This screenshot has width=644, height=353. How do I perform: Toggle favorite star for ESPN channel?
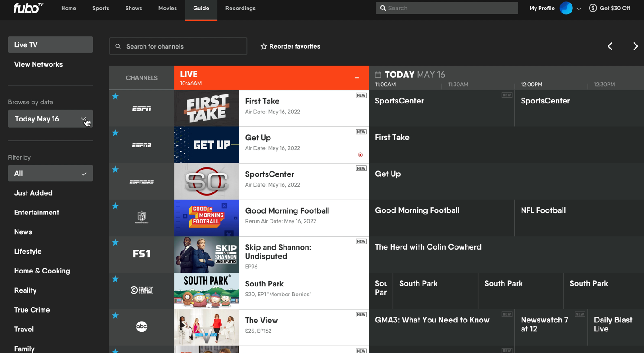116,96
